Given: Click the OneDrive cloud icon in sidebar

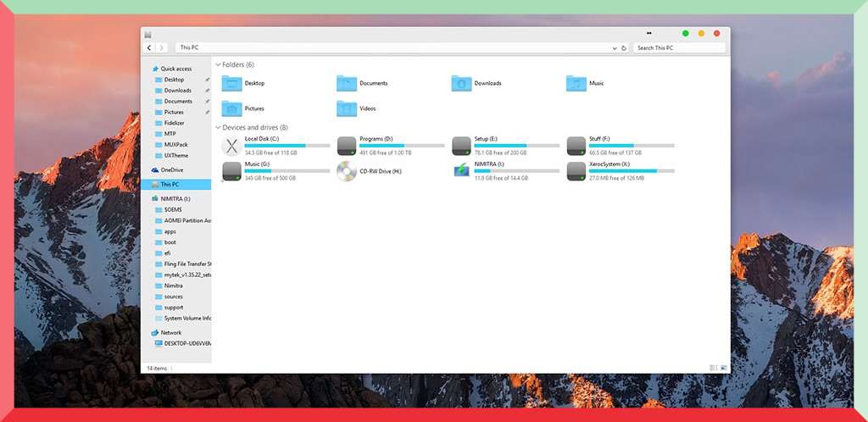Looking at the screenshot, I should 155,170.
